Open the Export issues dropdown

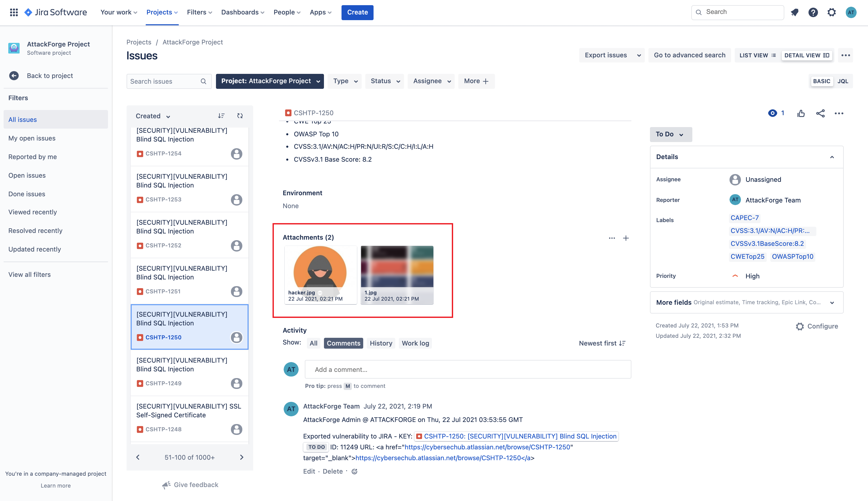[612, 55]
